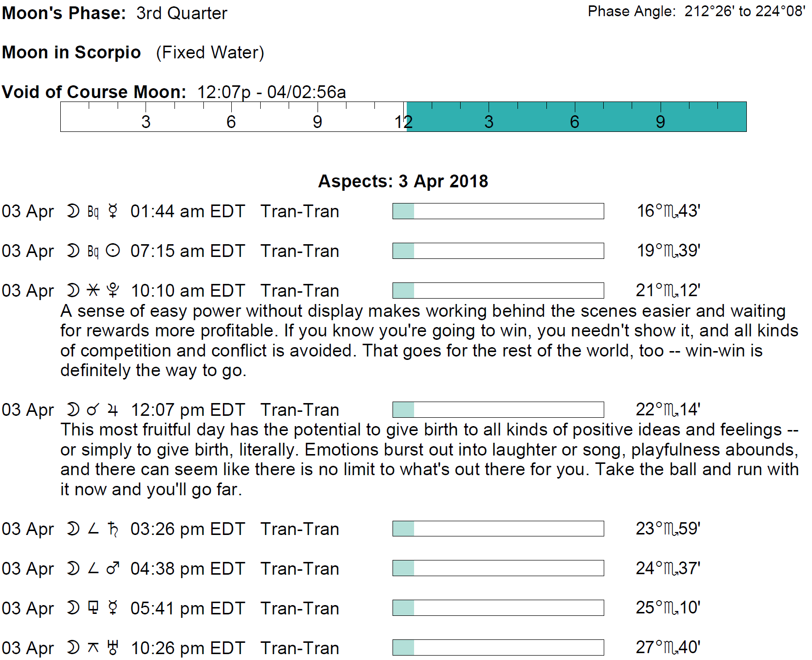Select the quincunx symbol in the 10:26 pm row
812x660 pixels.
(x=93, y=648)
